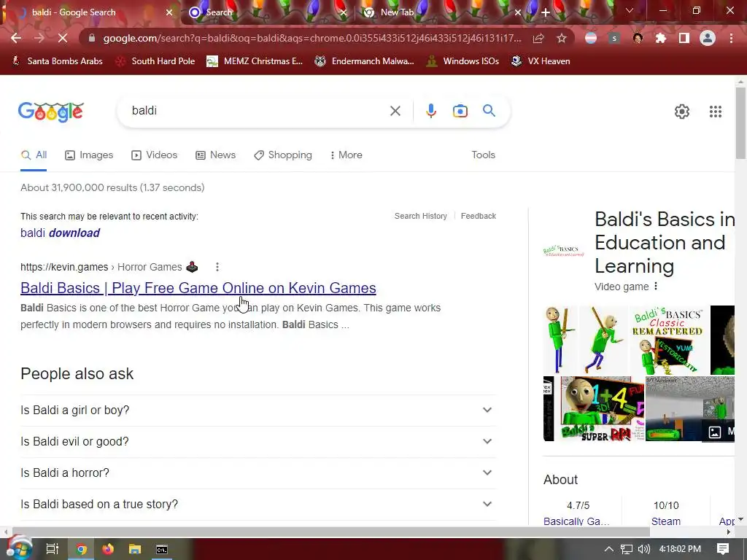
Task: Click the horizontal scrollbar at page bottom
Action: (331, 532)
